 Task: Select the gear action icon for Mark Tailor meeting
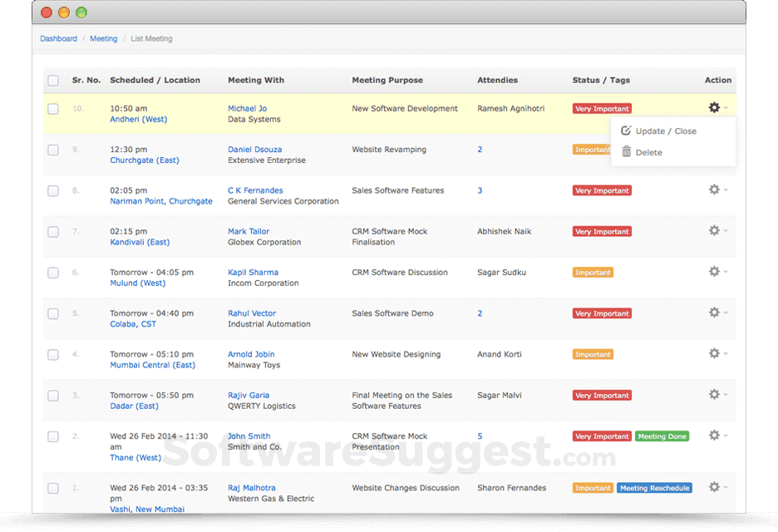pyautogui.click(x=712, y=231)
